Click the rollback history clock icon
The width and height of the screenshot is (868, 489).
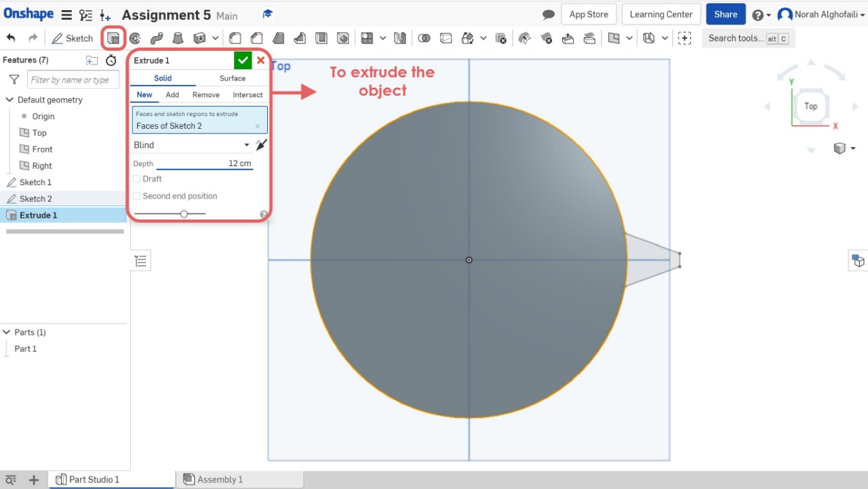coord(111,60)
